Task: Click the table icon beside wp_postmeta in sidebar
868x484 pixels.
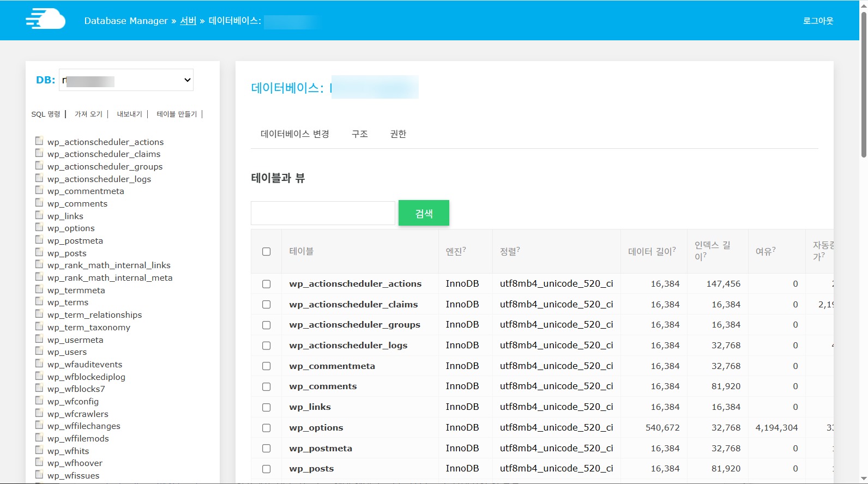Action: click(x=39, y=240)
